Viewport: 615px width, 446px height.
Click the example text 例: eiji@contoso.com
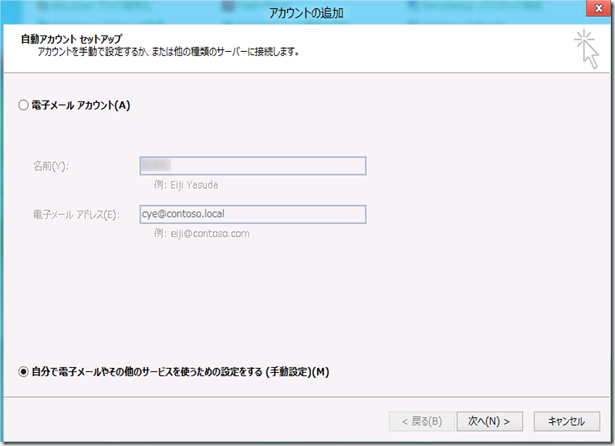202,233
